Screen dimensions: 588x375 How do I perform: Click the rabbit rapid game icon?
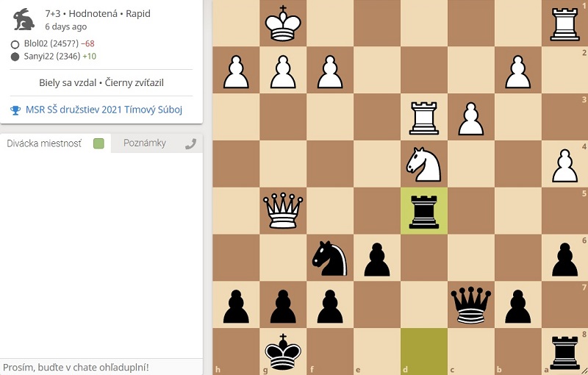coord(24,19)
